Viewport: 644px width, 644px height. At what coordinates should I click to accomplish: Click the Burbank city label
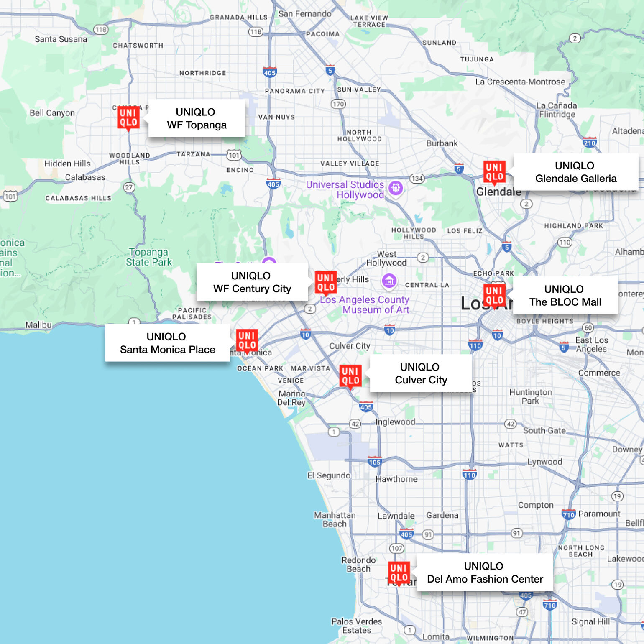442,143
